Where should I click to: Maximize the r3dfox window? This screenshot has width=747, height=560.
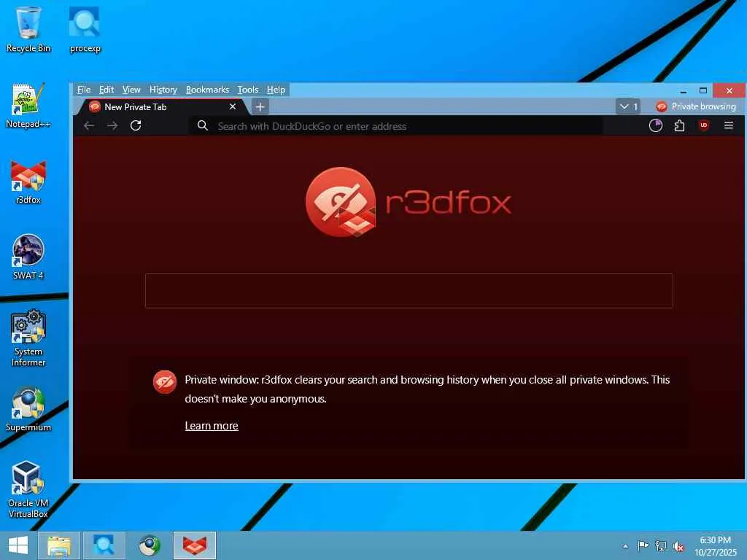click(x=703, y=90)
